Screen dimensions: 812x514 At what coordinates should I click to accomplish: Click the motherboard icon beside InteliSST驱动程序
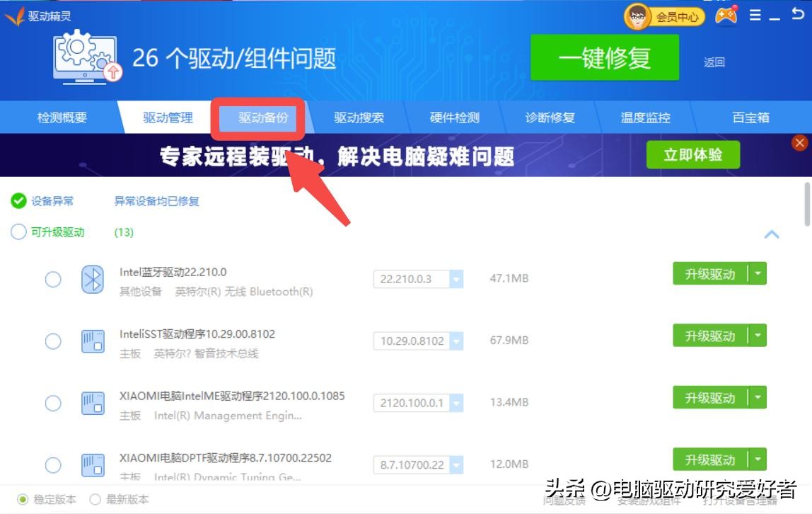(x=92, y=341)
